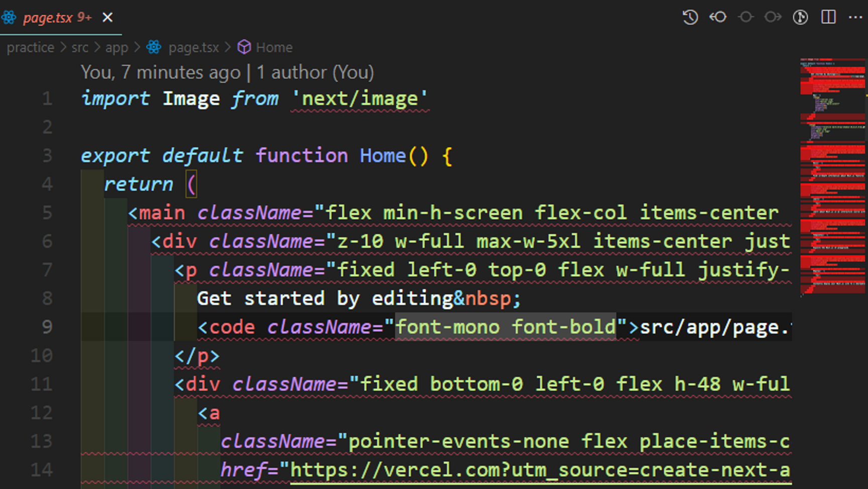Click the Home symbol cube icon in breadcrumbs
Image resolution: width=868 pixels, height=489 pixels.
pos(244,47)
